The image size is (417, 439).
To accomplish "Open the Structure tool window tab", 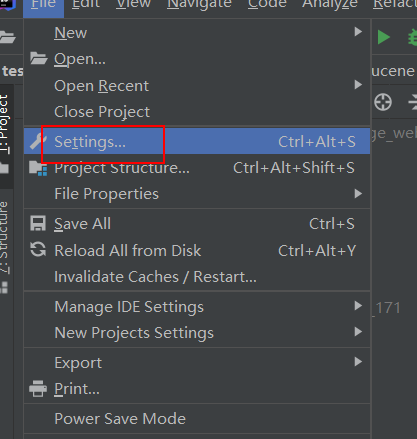I will [x=4, y=238].
